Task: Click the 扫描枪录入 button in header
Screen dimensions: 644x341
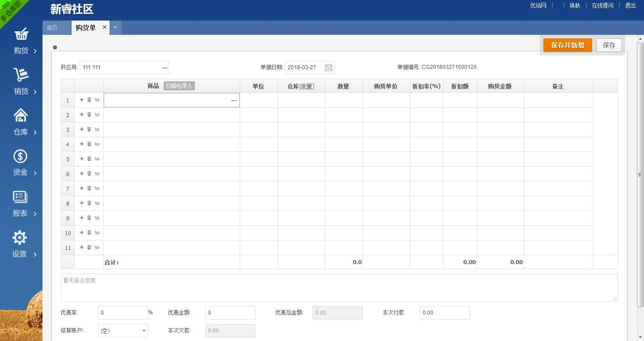Action: click(179, 86)
